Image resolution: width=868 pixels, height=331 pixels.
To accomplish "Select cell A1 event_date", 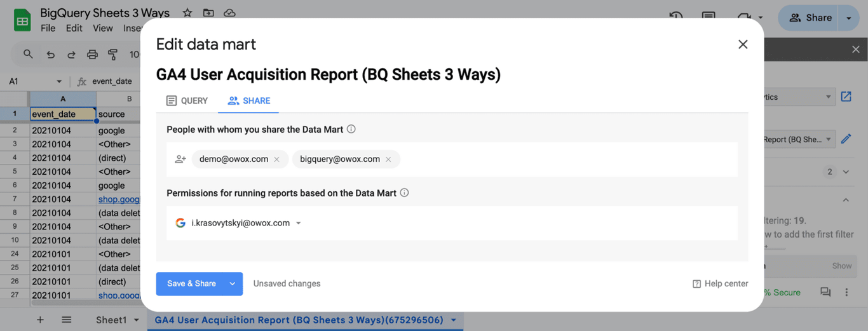I will click(63, 114).
